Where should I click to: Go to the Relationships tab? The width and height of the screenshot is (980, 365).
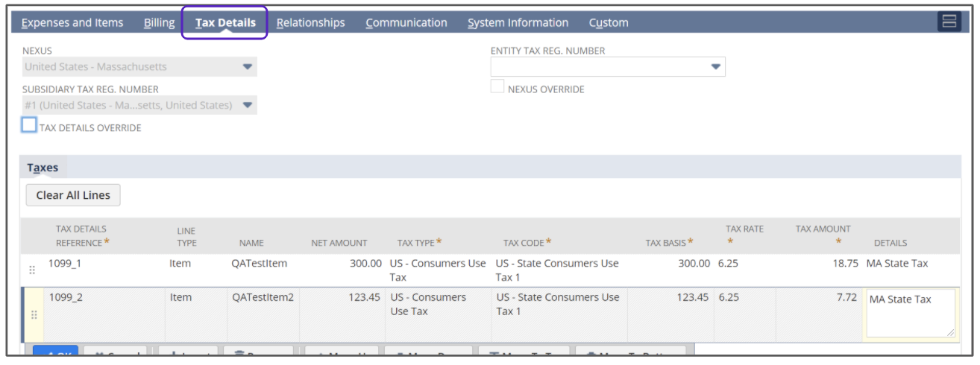pyautogui.click(x=310, y=23)
